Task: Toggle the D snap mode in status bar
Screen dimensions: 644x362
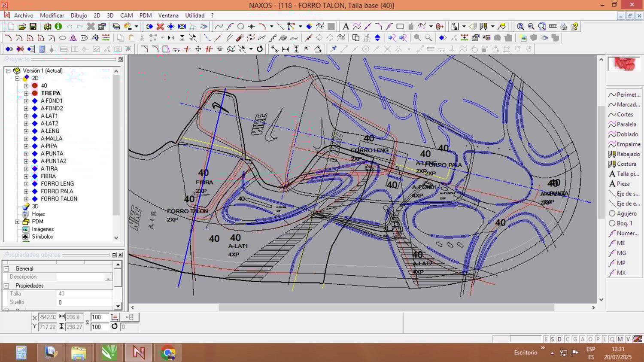Action: [559, 339]
